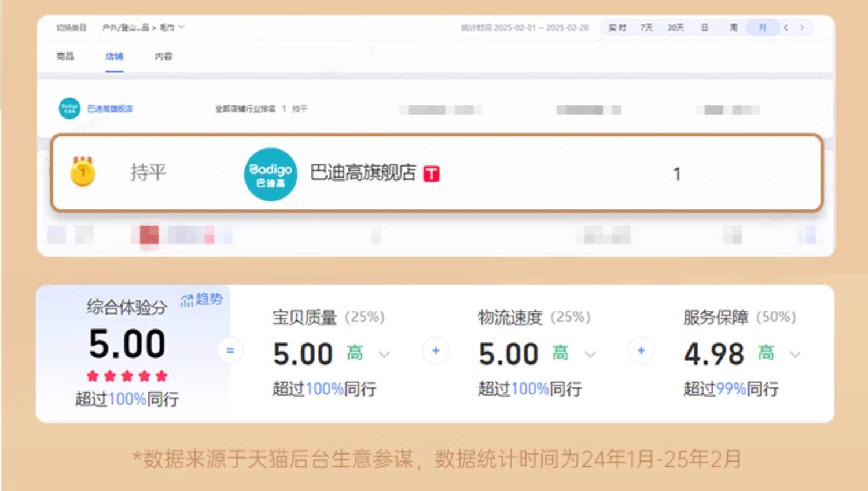Click the 全部店铺行业排名 text
Screen dimensions: 868x491
245,108
